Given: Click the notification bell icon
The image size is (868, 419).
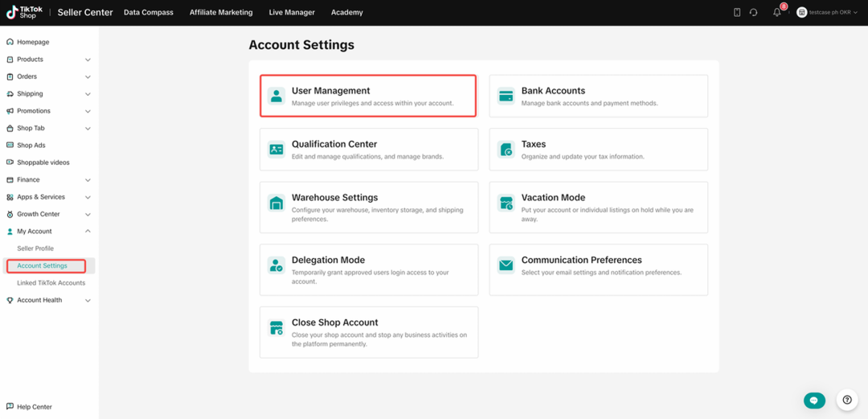Looking at the screenshot, I should 777,12.
